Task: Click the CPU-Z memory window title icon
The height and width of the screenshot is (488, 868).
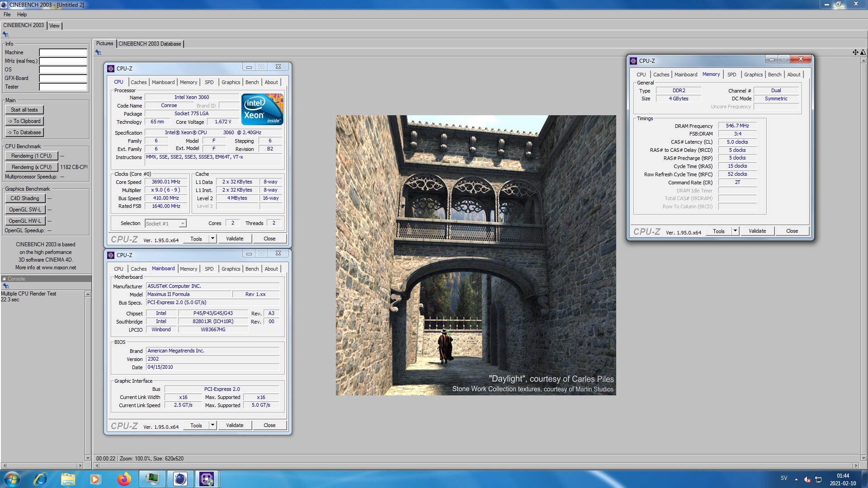Action: pos(633,61)
